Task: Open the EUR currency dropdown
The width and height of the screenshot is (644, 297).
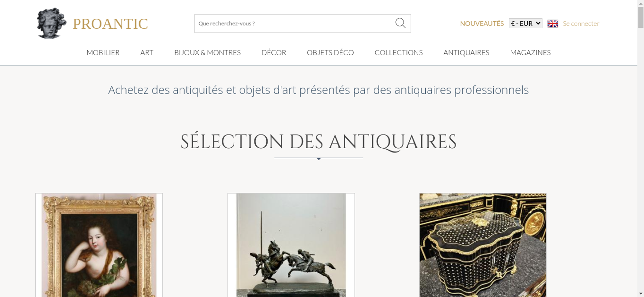Action: point(525,23)
